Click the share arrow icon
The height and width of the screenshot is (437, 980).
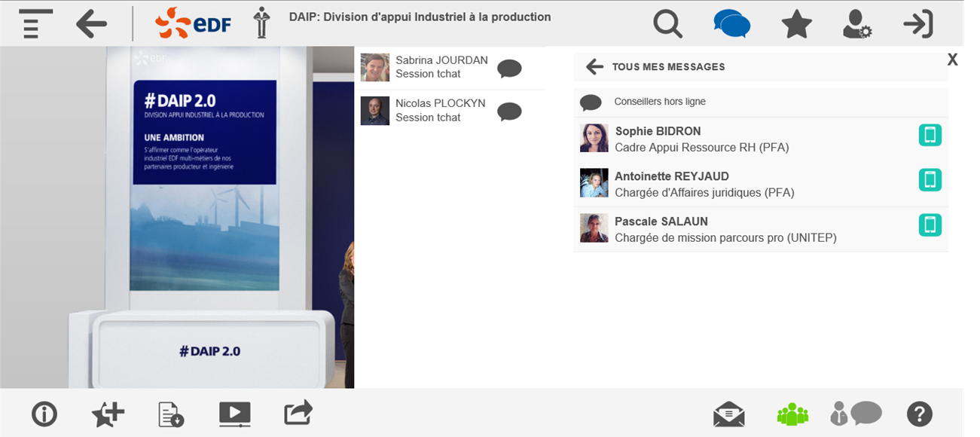[298, 413]
